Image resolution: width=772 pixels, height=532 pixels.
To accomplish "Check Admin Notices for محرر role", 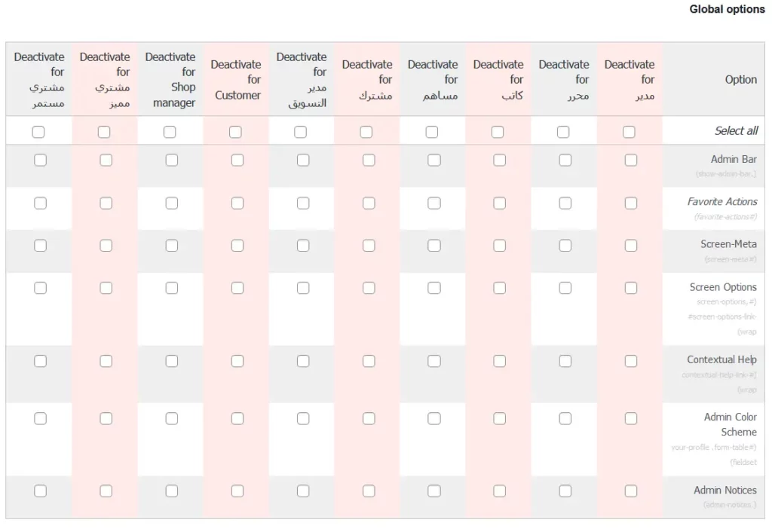I will (565, 491).
